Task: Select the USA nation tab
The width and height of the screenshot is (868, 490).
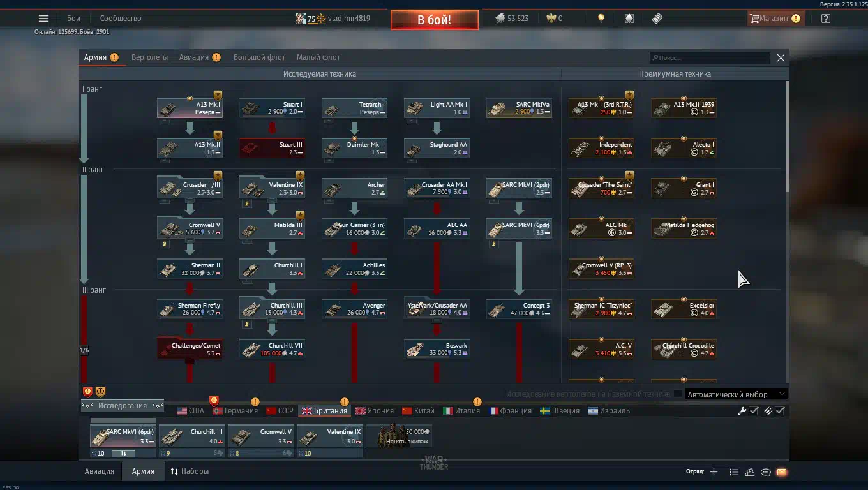Action: point(190,411)
